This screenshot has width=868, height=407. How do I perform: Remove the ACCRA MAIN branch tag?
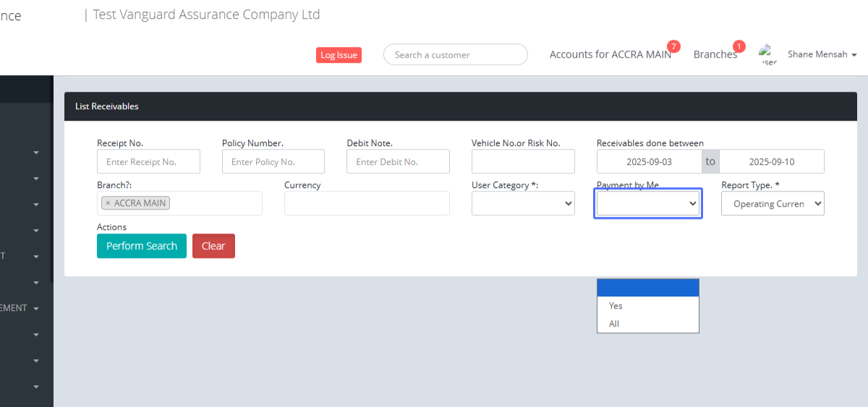pyautogui.click(x=108, y=203)
